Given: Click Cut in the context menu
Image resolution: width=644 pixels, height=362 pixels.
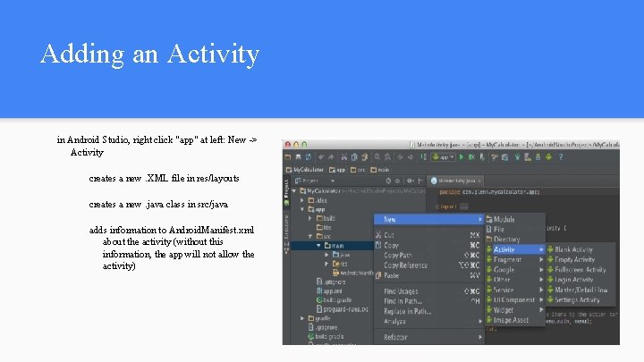Looking at the screenshot, I should [428, 235].
